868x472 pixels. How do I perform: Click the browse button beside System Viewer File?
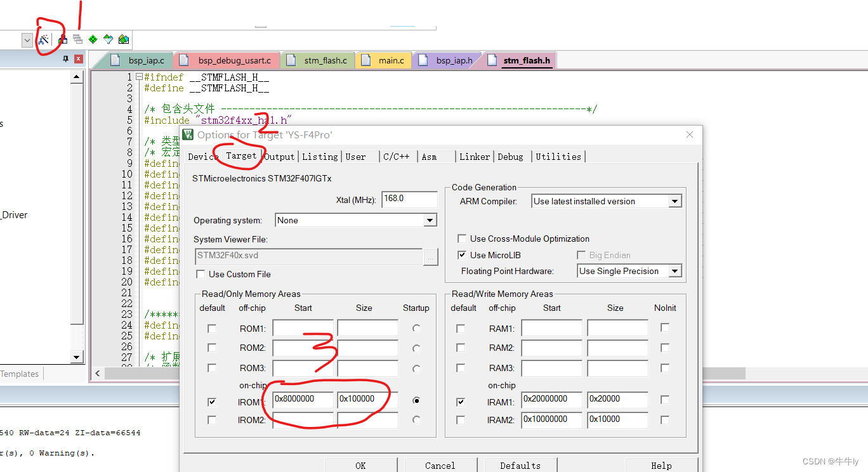430,257
